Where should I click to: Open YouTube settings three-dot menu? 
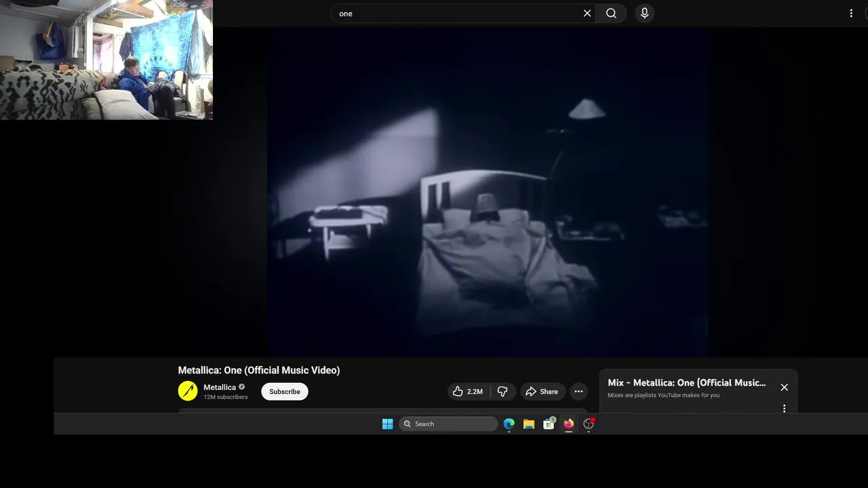point(851,13)
